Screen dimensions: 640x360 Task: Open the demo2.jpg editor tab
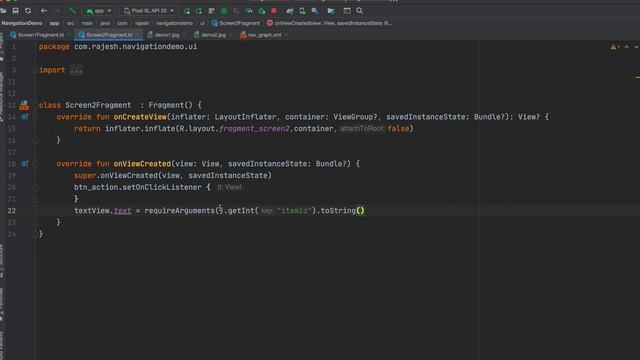210,35
